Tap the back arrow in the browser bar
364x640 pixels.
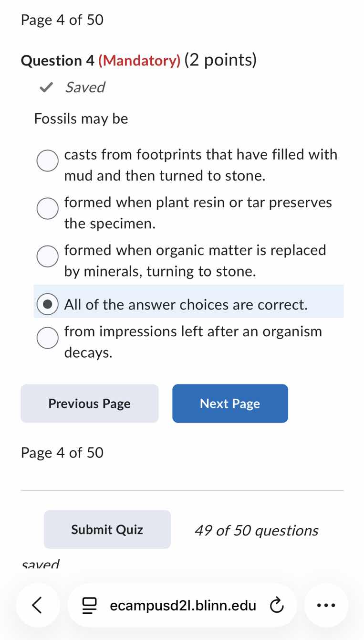(38, 605)
